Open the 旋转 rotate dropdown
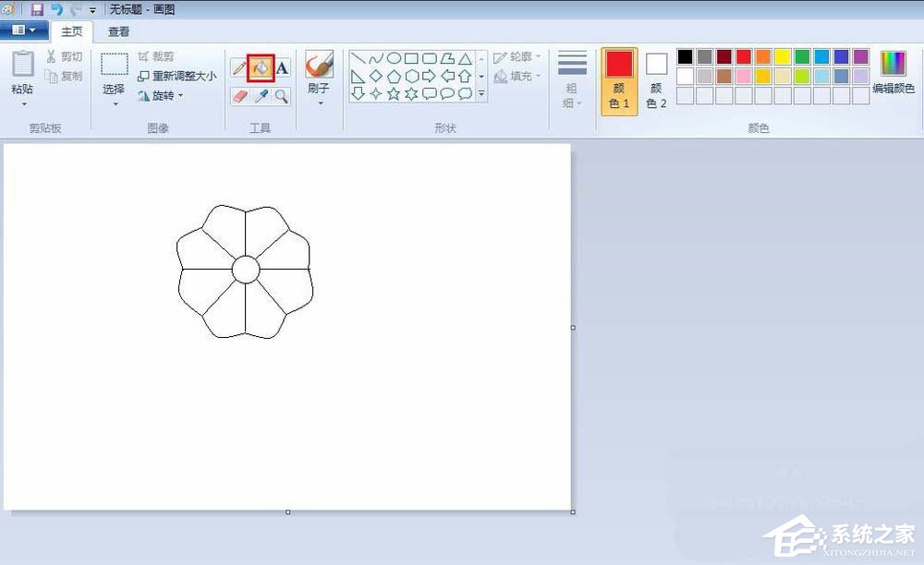 coord(161,95)
